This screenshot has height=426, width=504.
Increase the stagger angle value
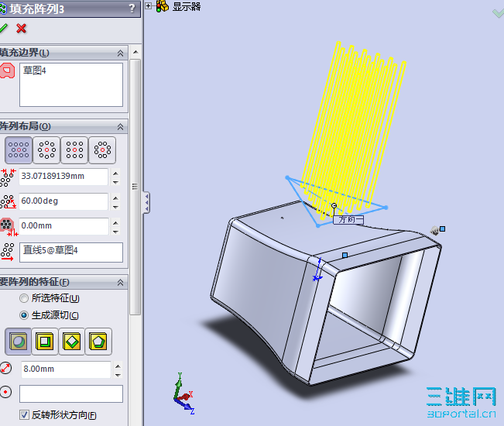115,198
